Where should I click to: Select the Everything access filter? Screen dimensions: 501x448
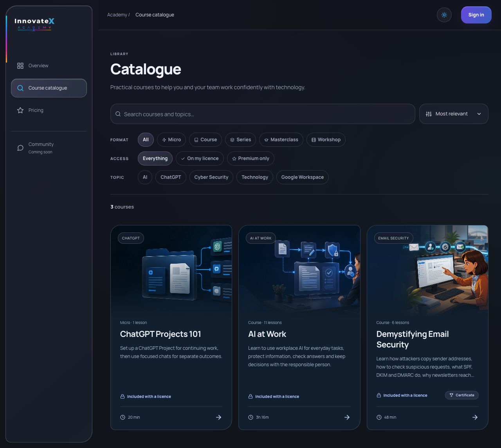pyautogui.click(x=155, y=158)
